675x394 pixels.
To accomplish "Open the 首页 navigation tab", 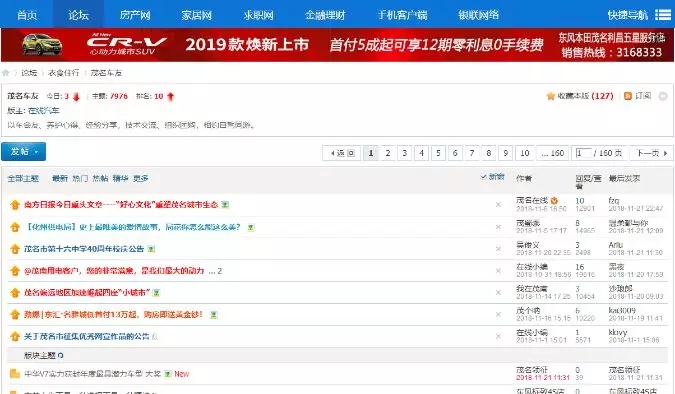I will [x=27, y=15].
